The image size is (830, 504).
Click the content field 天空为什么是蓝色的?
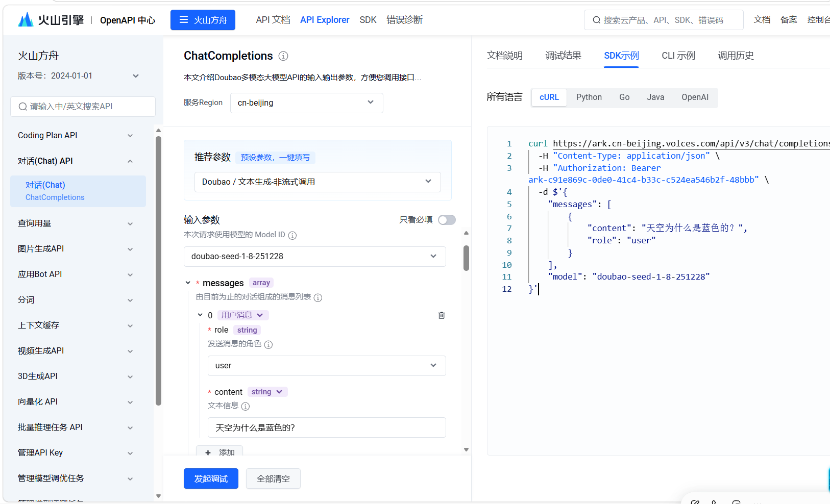coord(327,427)
